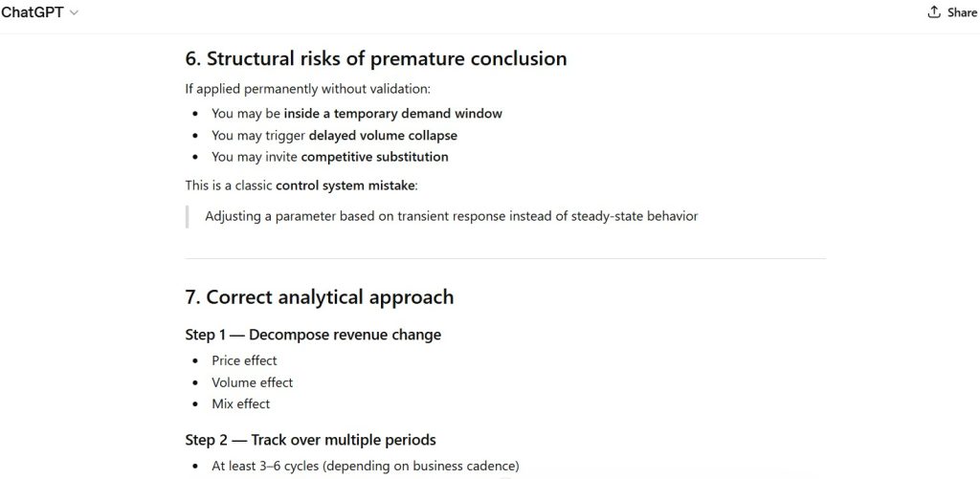
Task: Click the horizontal divider between sections
Action: tap(505, 258)
